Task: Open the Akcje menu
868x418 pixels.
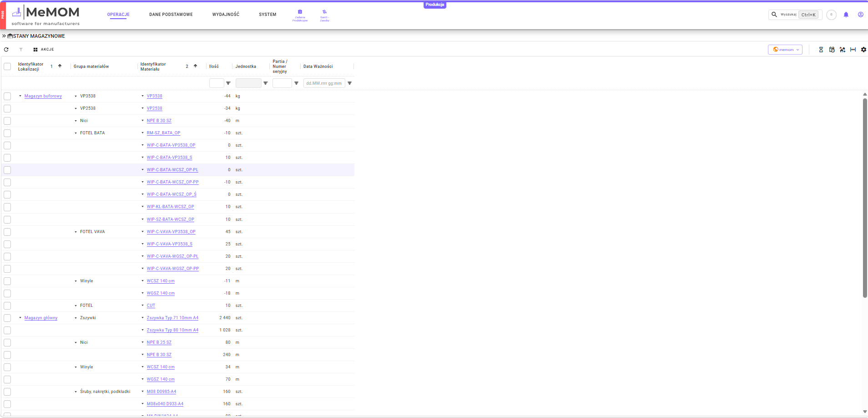Action: click(x=44, y=50)
